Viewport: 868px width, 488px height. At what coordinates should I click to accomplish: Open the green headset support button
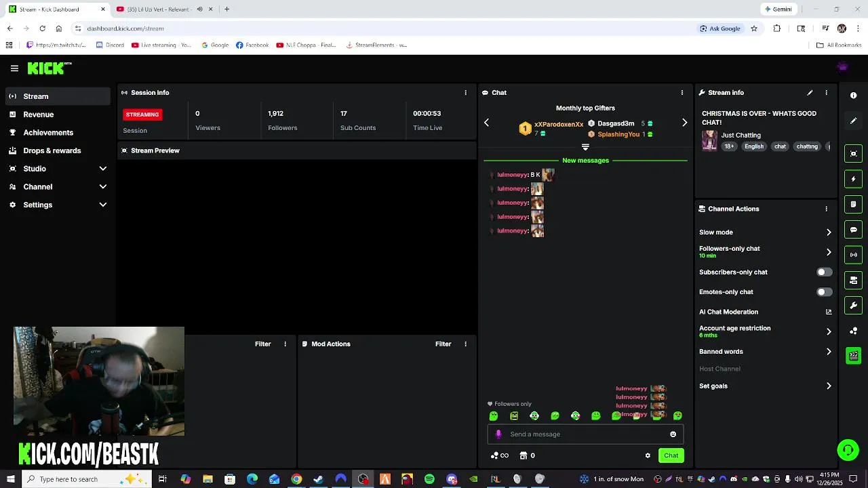(847, 450)
